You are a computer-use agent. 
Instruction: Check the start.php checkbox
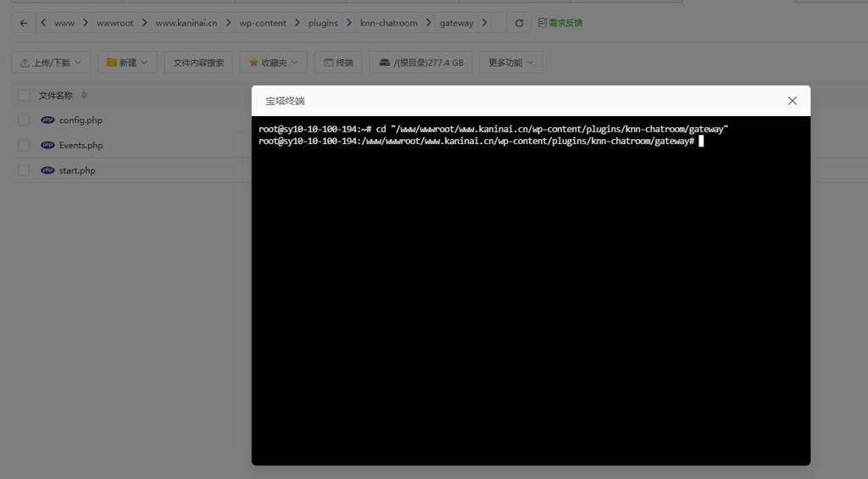(24, 170)
